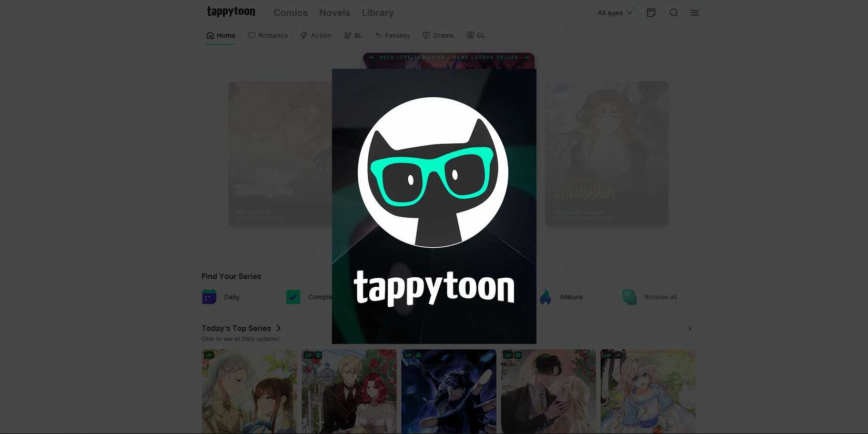Expand Today's Top Series chevron arrow

coord(278,328)
